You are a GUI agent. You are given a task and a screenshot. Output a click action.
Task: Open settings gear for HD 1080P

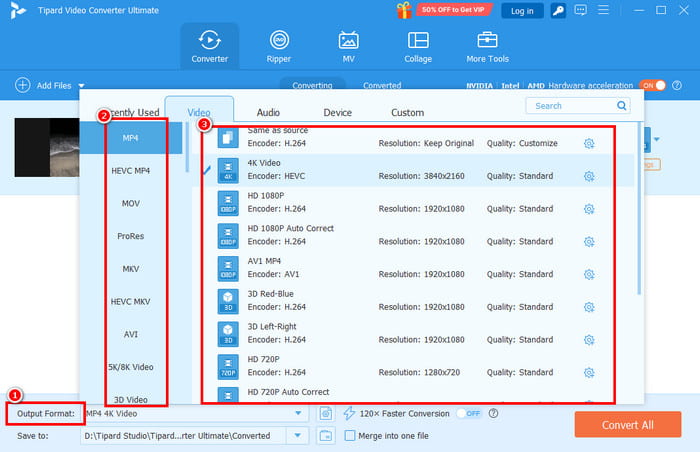click(589, 209)
